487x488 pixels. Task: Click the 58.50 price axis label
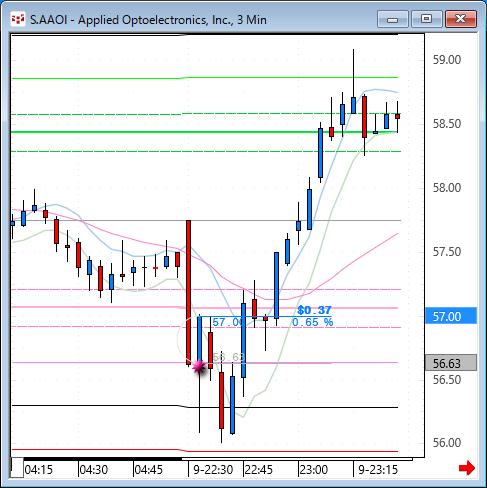click(x=447, y=124)
